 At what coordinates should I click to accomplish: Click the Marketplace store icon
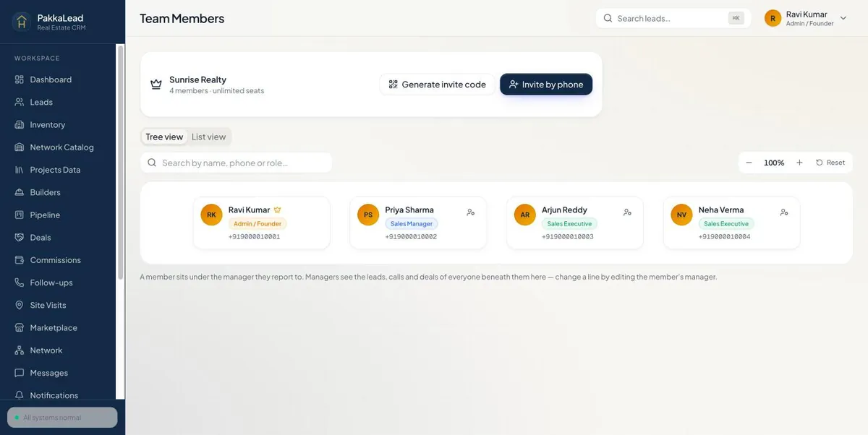click(20, 327)
